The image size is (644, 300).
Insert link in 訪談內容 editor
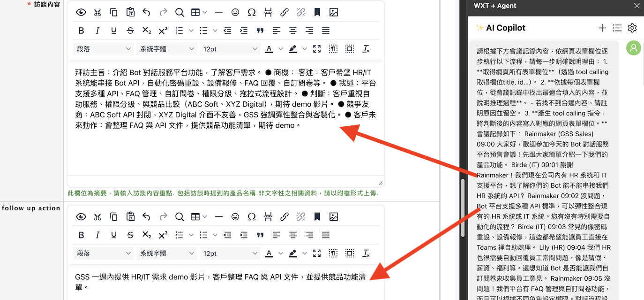click(x=285, y=13)
